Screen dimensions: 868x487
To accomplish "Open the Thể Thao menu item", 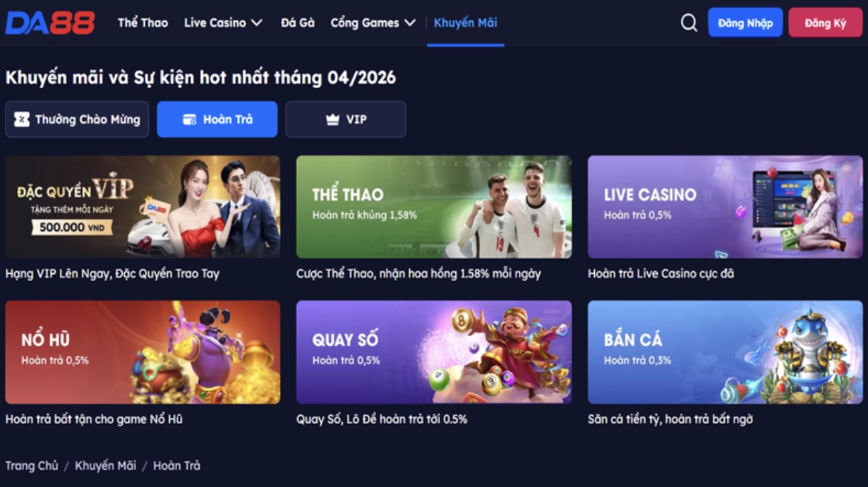I will (x=143, y=23).
